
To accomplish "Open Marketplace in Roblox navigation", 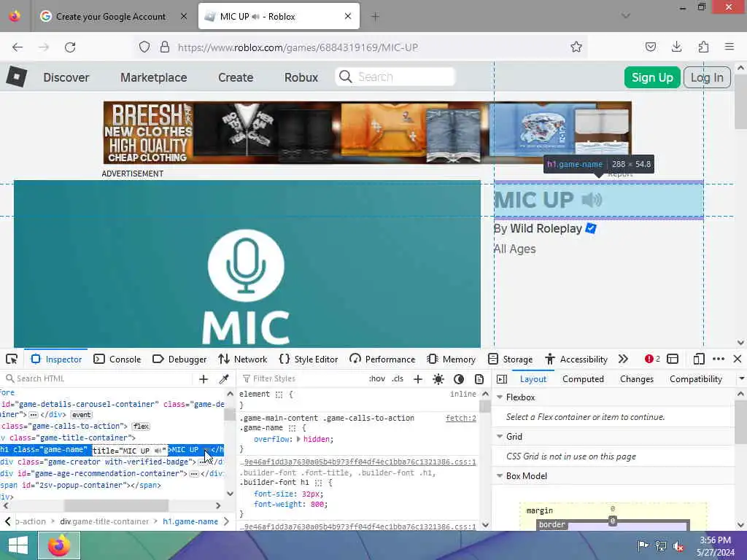I will (153, 77).
